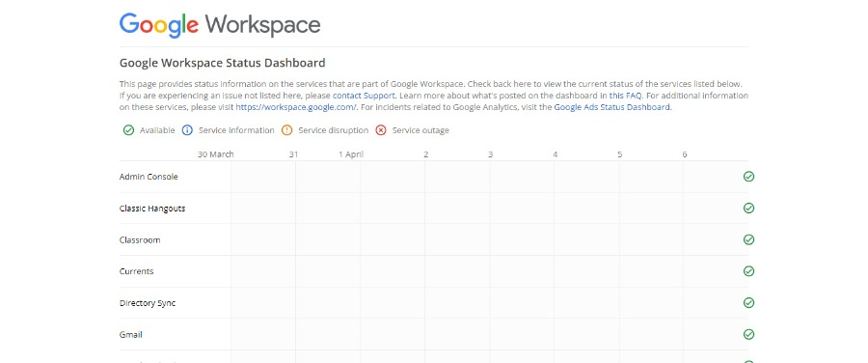
Task: Click the Google Workspace logo
Action: click(x=220, y=25)
